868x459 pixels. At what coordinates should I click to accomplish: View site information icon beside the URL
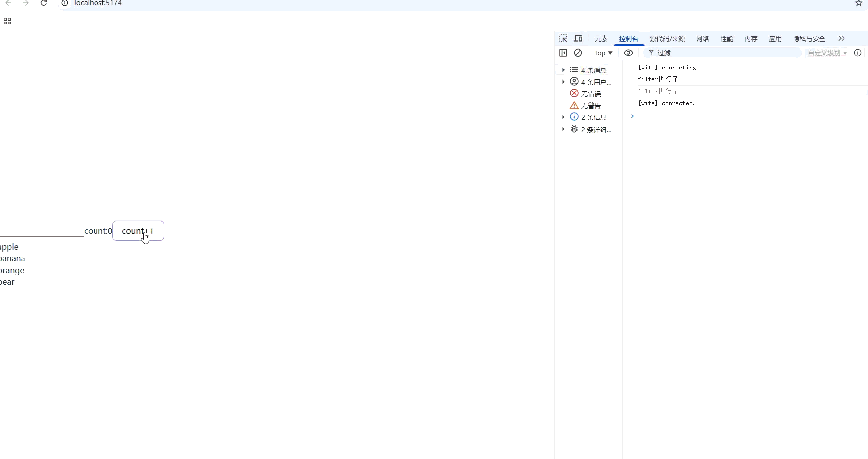(64, 3)
